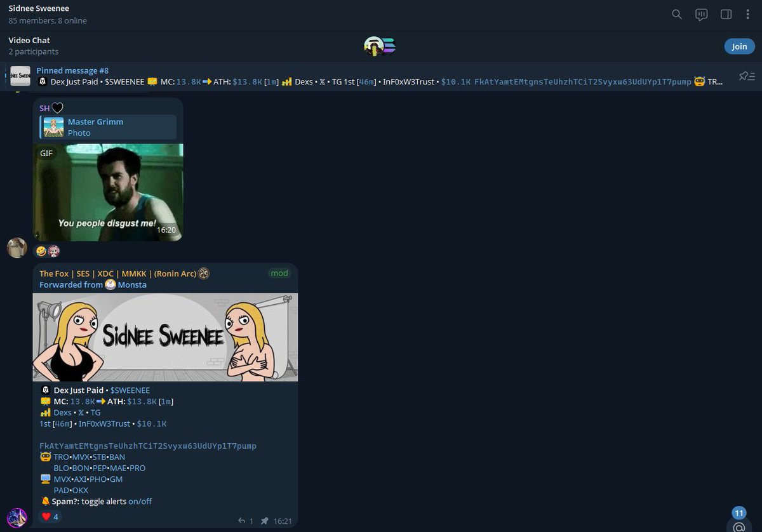
Task: Toggle the red heart reaction with count 4
Action: click(50, 517)
